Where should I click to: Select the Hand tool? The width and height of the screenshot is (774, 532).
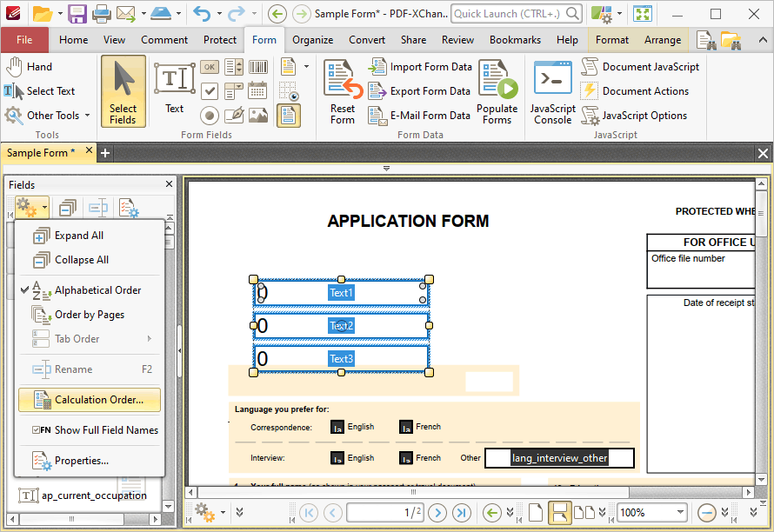point(30,67)
